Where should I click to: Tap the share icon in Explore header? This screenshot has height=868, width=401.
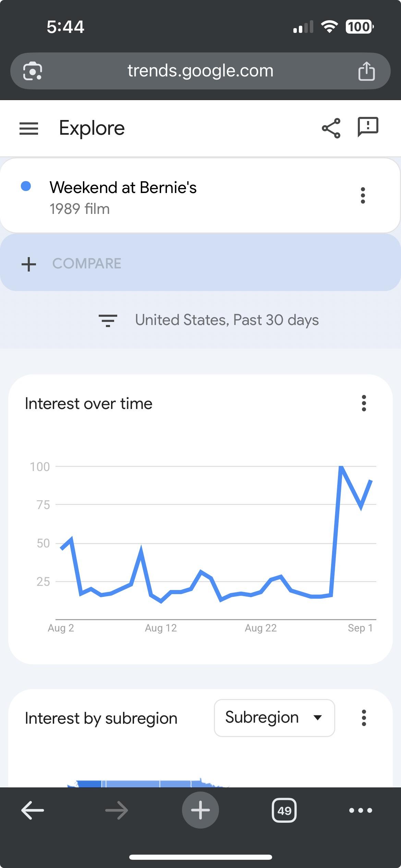pyautogui.click(x=331, y=128)
